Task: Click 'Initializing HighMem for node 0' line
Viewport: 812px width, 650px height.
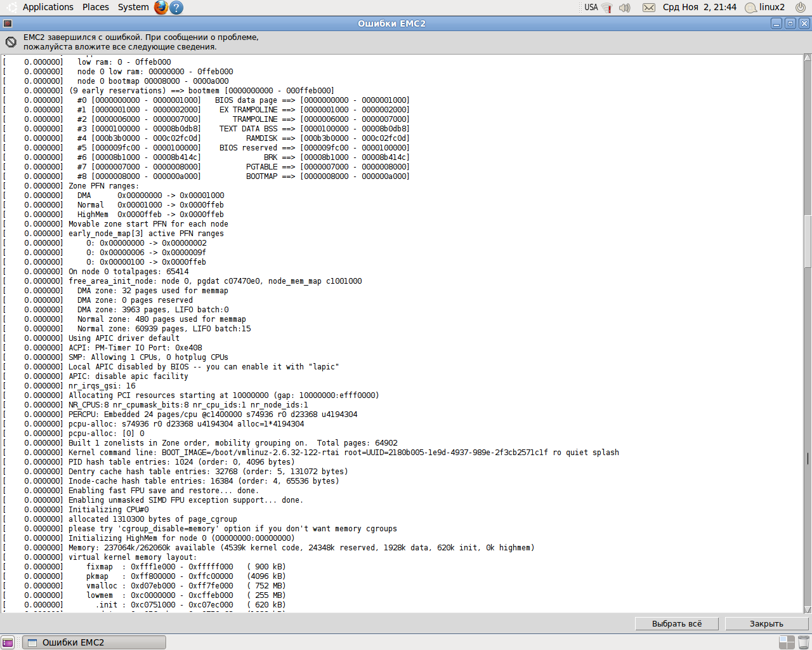Action: click(x=181, y=538)
